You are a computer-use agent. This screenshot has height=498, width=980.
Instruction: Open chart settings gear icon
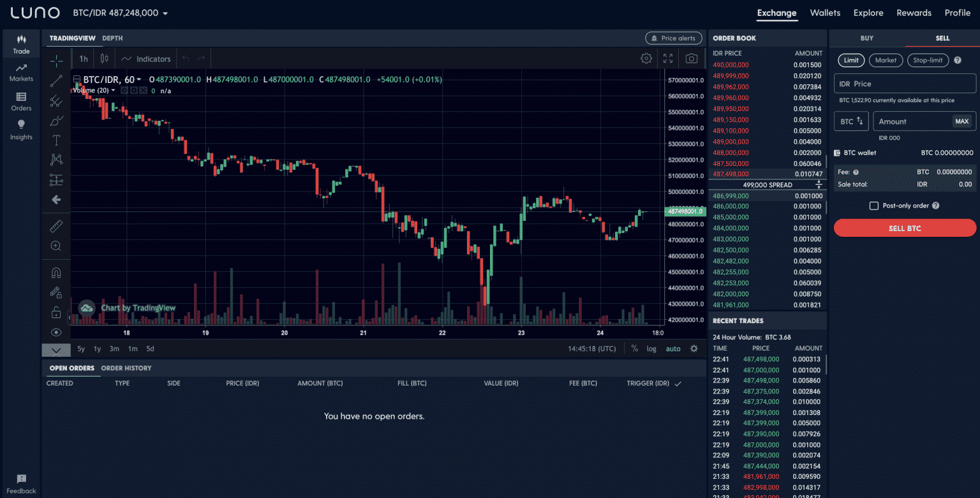pos(646,59)
